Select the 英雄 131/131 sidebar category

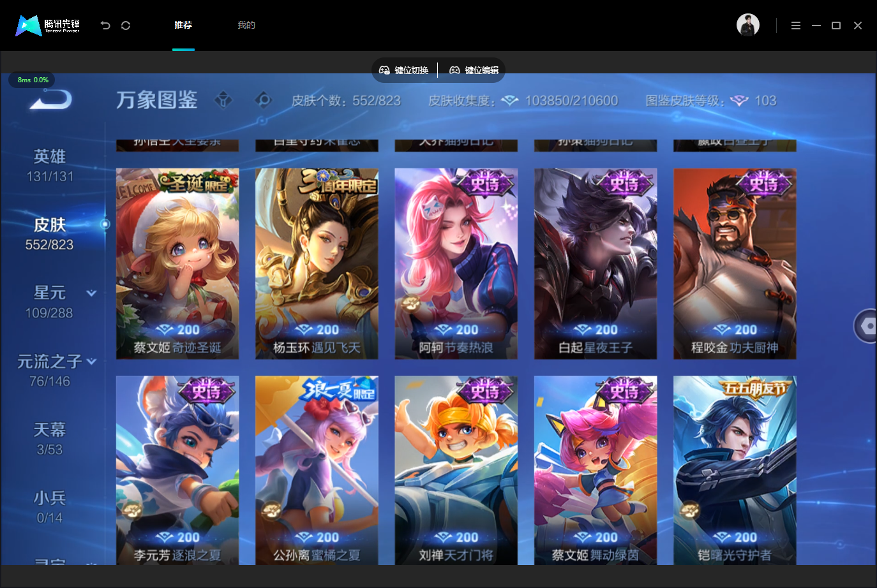click(50, 166)
